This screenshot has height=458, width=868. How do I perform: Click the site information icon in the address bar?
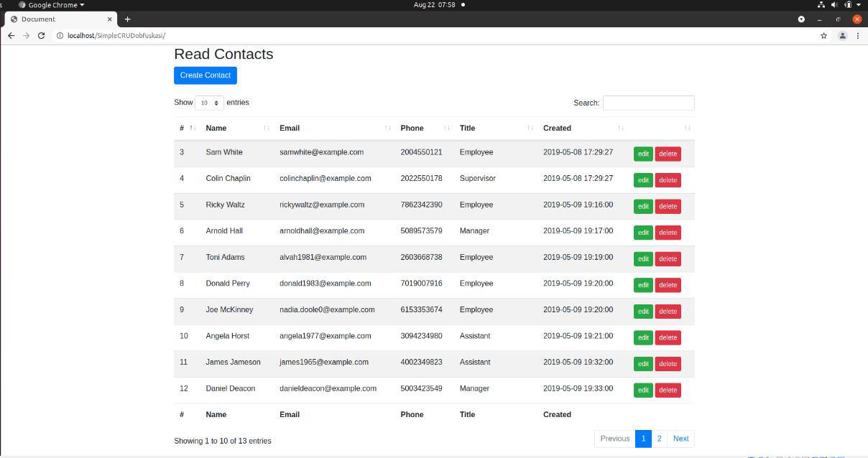point(60,36)
